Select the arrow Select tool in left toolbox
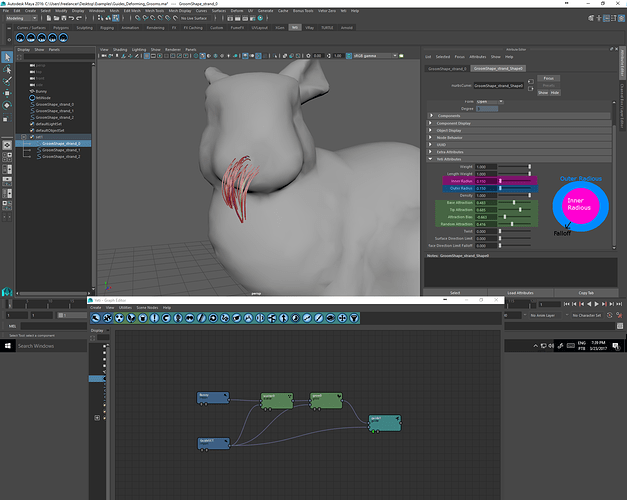Screen dimensions: 627x500 pyautogui.click(x=7, y=57)
